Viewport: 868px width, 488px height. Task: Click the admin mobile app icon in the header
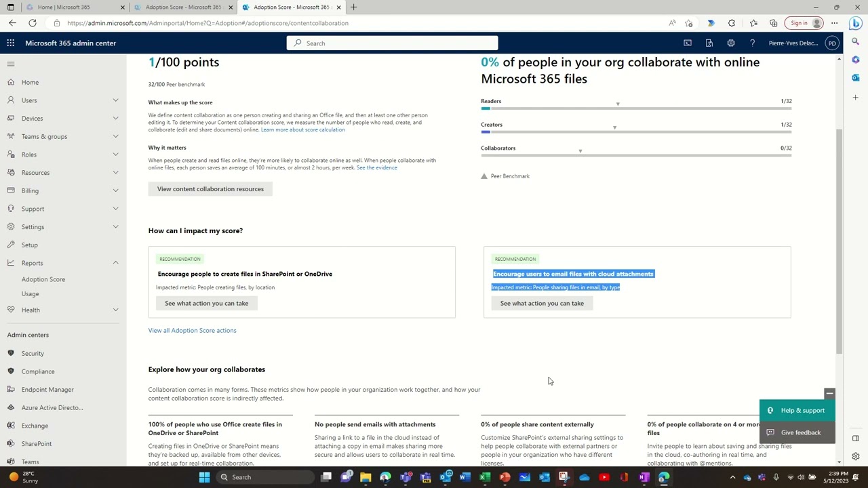click(x=709, y=43)
